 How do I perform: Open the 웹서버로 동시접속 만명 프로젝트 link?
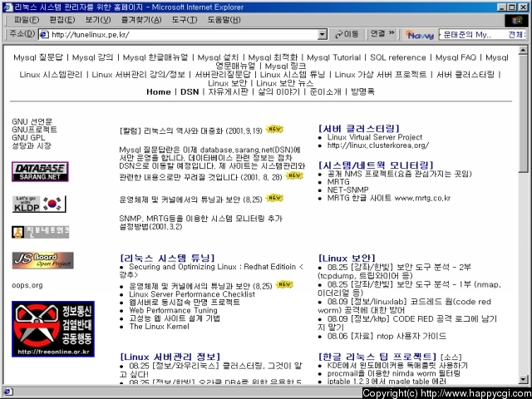click(185, 302)
